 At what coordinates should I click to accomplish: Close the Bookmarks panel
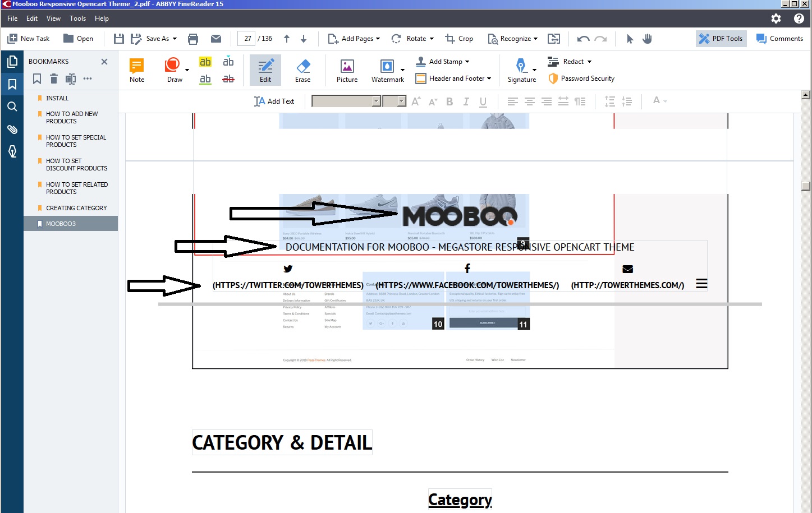point(104,62)
